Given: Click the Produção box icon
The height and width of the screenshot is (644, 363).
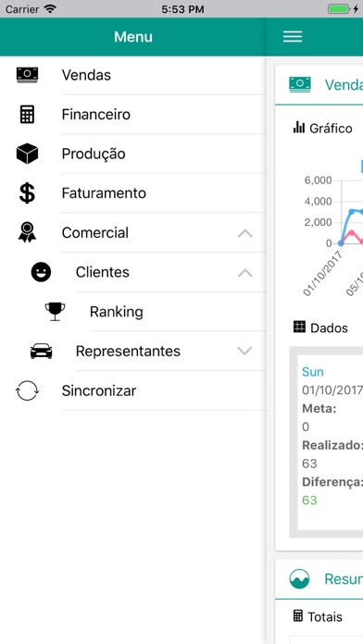Looking at the screenshot, I should [x=27, y=154].
